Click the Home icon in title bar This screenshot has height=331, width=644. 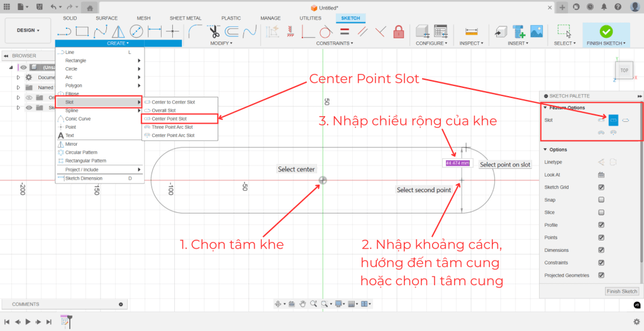(x=89, y=8)
